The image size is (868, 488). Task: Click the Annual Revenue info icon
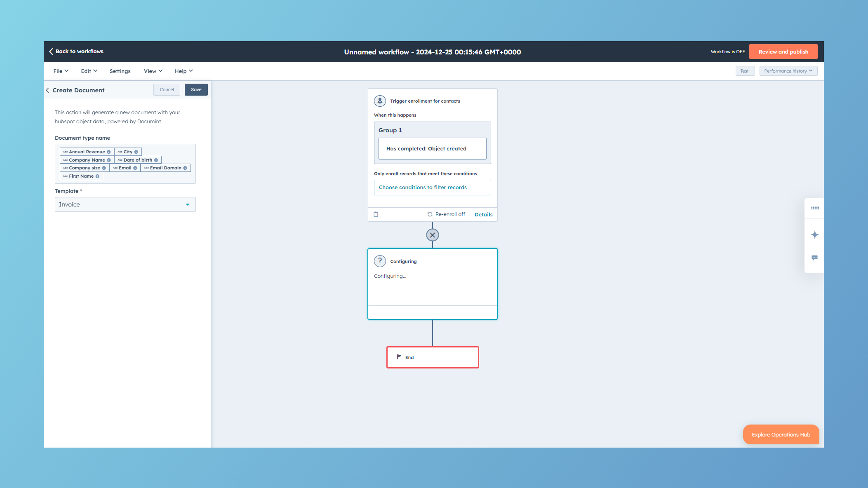[109, 152]
